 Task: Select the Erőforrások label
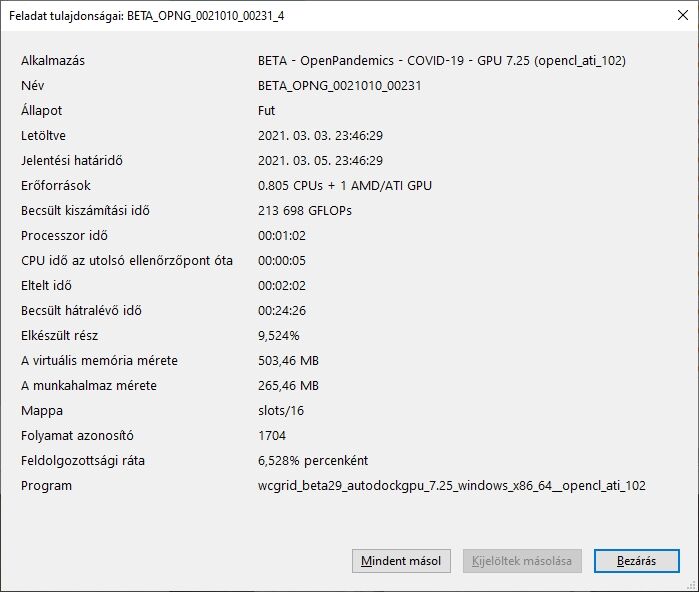pyautogui.click(x=56, y=185)
